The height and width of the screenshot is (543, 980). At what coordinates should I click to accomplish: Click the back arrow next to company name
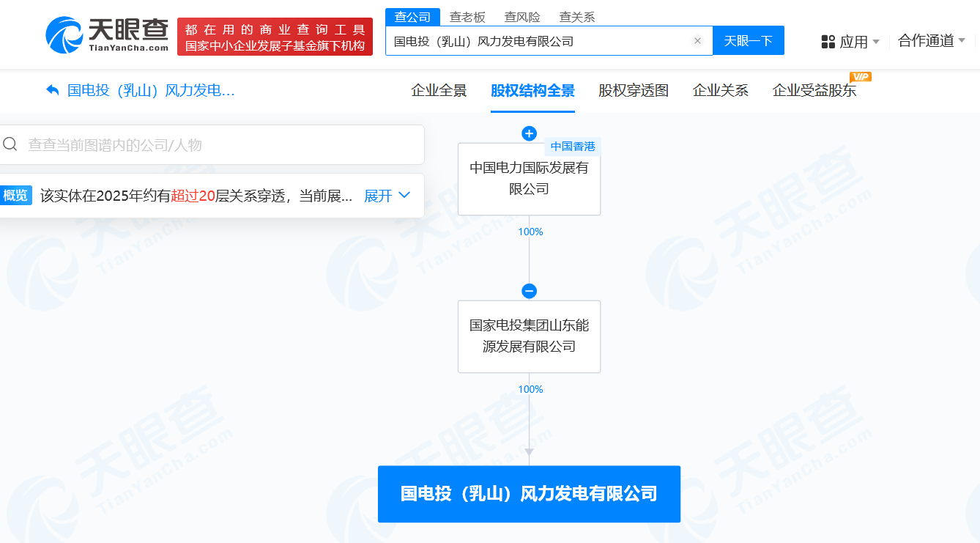coord(53,90)
